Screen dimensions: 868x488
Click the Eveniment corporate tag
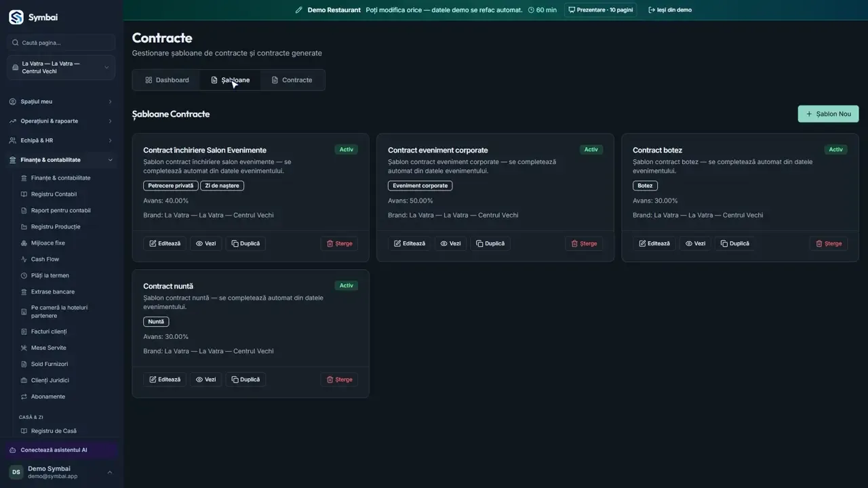tap(420, 186)
